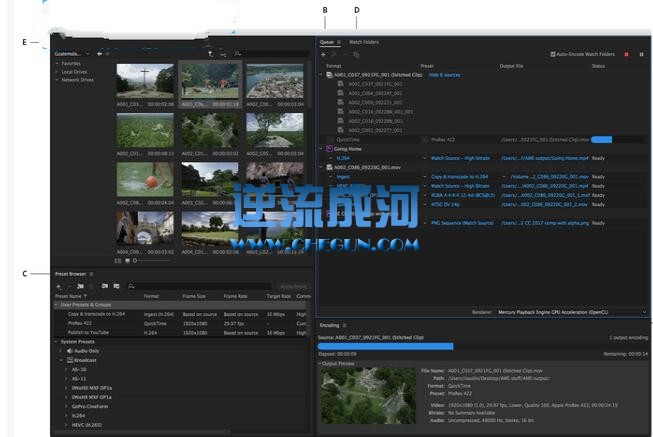Viewport: 653px width, 437px height.
Task: Click source icon beside A001_C064 clip
Action: point(341,93)
